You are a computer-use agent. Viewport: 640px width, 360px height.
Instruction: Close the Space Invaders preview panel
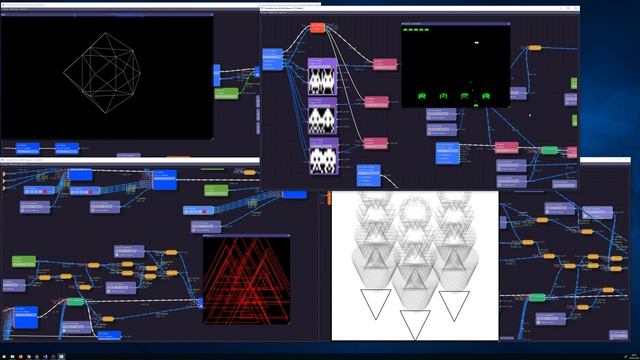508,24
